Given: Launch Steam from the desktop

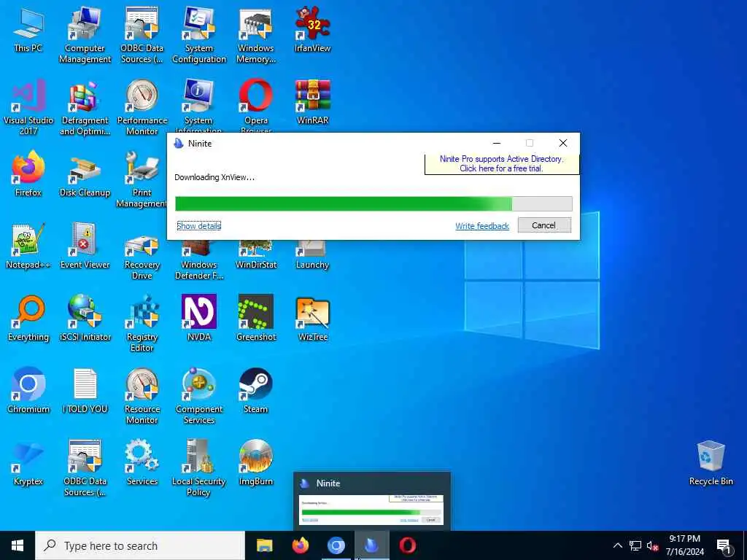Looking at the screenshot, I should point(256,391).
